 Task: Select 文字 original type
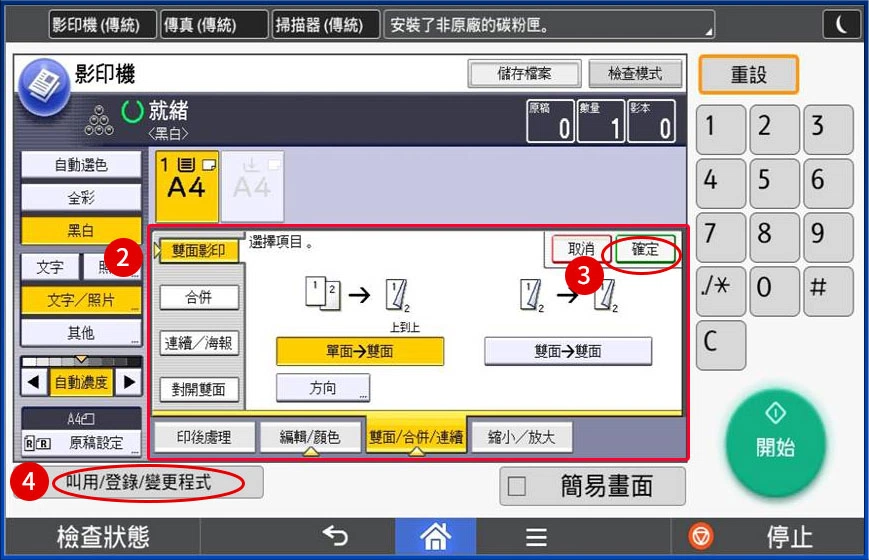(x=50, y=267)
